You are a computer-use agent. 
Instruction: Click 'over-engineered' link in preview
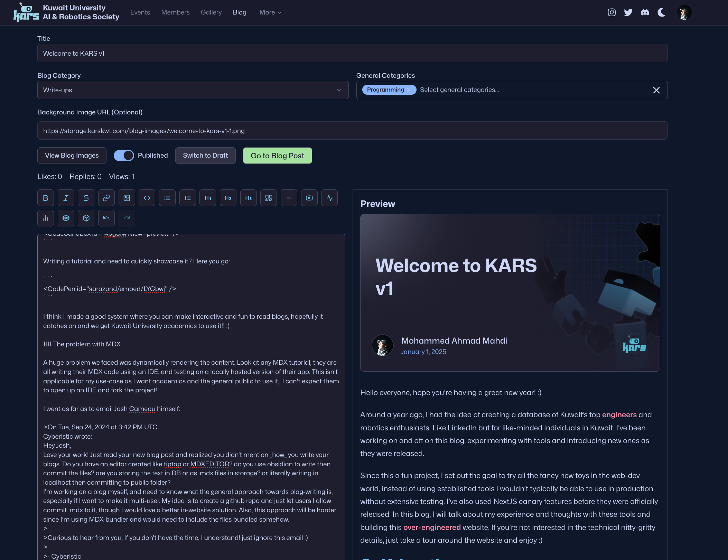click(432, 528)
